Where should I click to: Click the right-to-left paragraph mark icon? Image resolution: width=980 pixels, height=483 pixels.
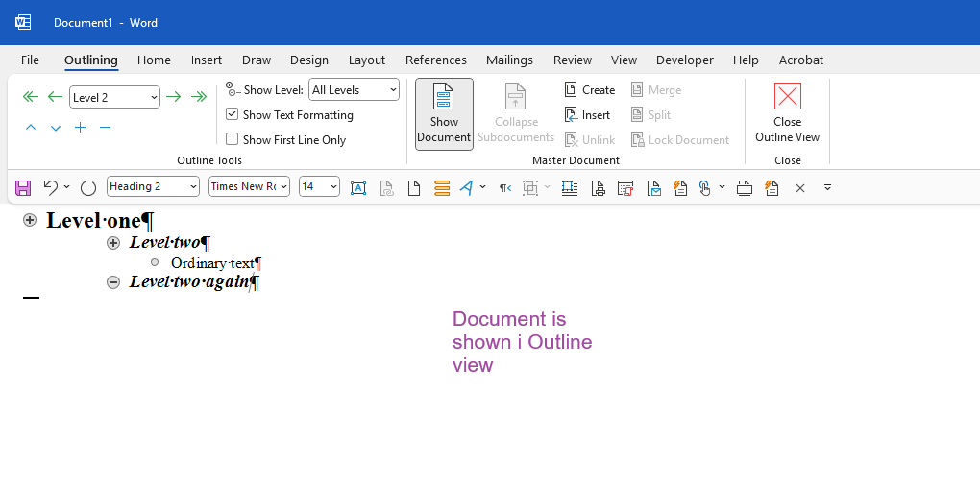(x=505, y=187)
